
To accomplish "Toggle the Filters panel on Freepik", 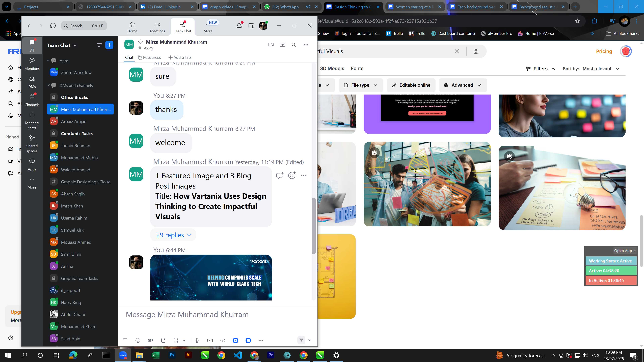I will 541,69.
